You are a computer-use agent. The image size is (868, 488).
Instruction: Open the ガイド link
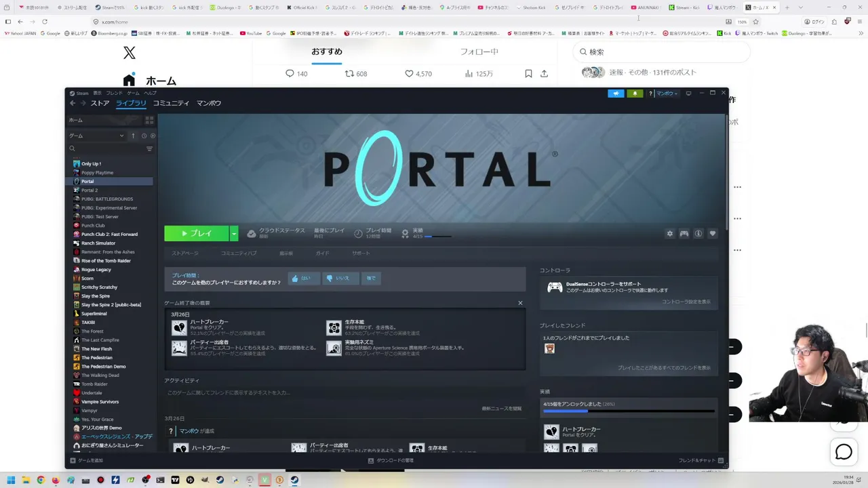322,253
